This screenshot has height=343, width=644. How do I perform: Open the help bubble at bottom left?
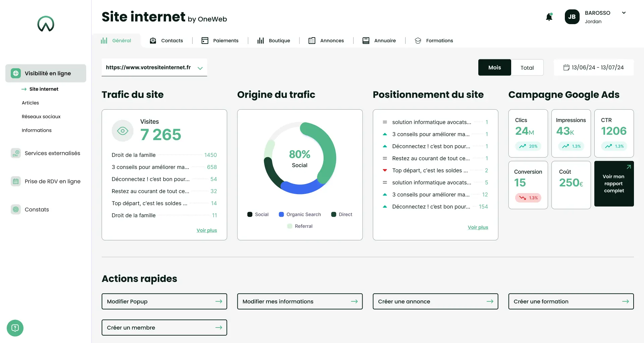point(15,328)
